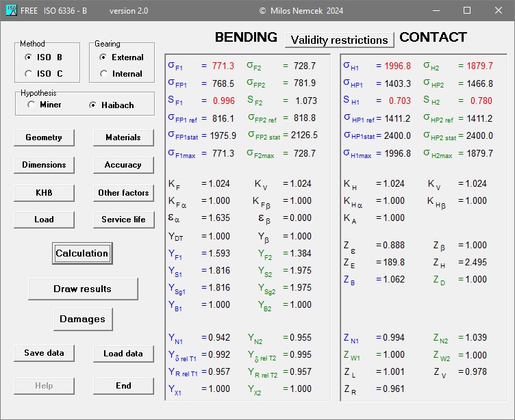This screenshot has height=420, width=515.
Task: Open the Dimensions settings
Action: pyautogui.click(x=44, y=165)
